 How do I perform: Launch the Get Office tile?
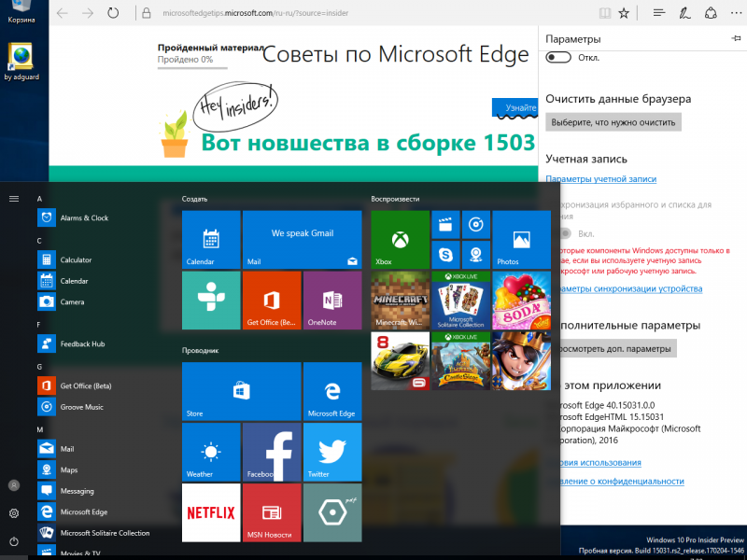pyautogui.click(x=272, y=301)
